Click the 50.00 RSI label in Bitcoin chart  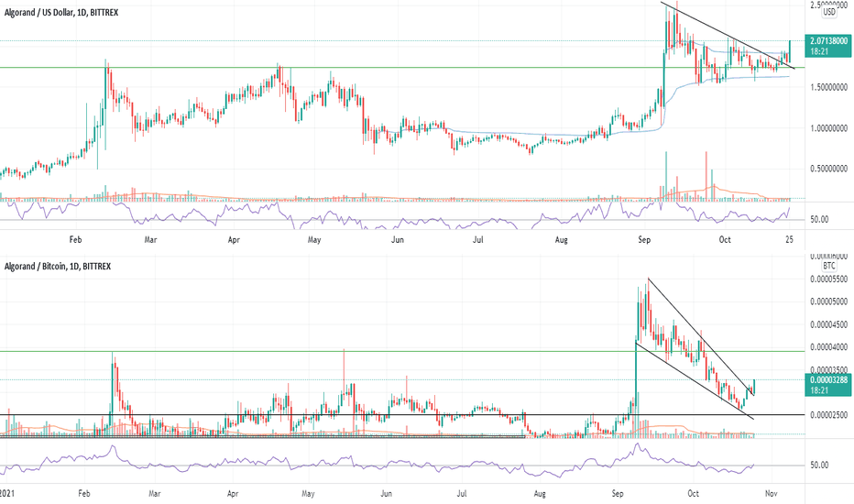coord(819,466)
